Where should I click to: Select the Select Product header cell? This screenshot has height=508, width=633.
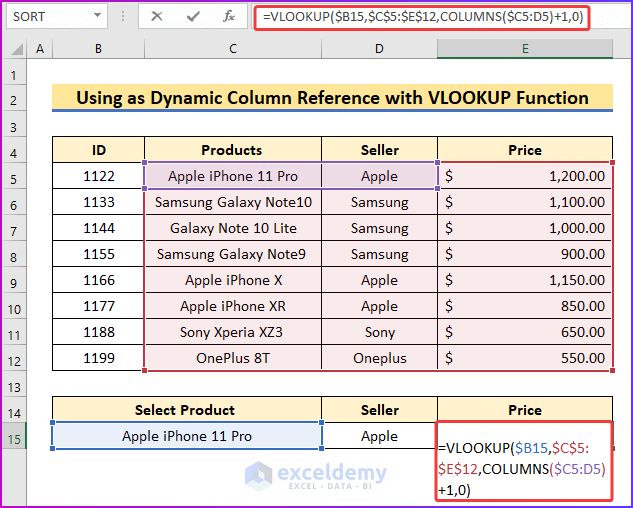[187, 410]
